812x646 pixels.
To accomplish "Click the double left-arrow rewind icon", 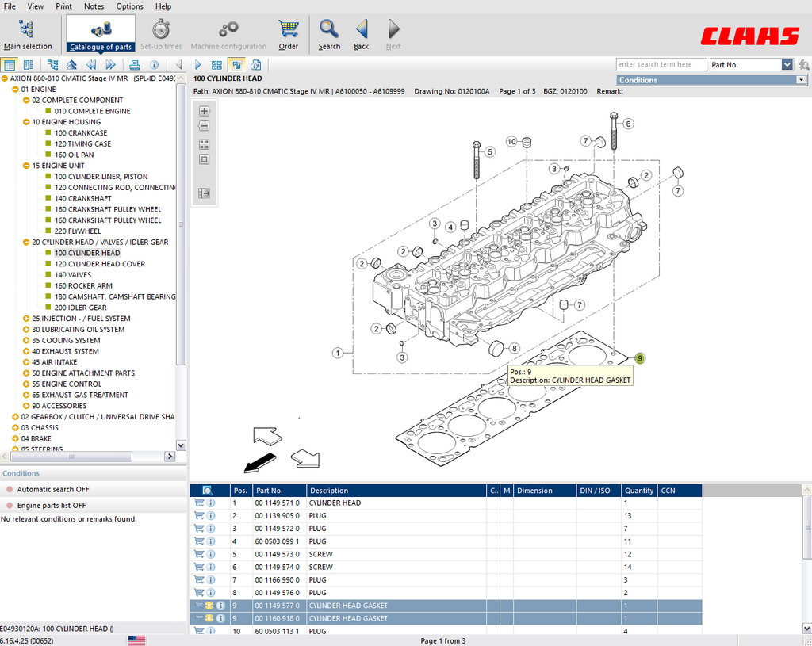I will point(91,65).
